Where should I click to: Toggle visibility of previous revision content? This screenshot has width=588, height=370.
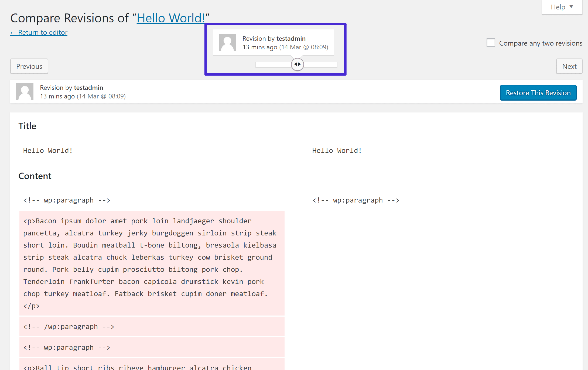click(x=297, y=65)
